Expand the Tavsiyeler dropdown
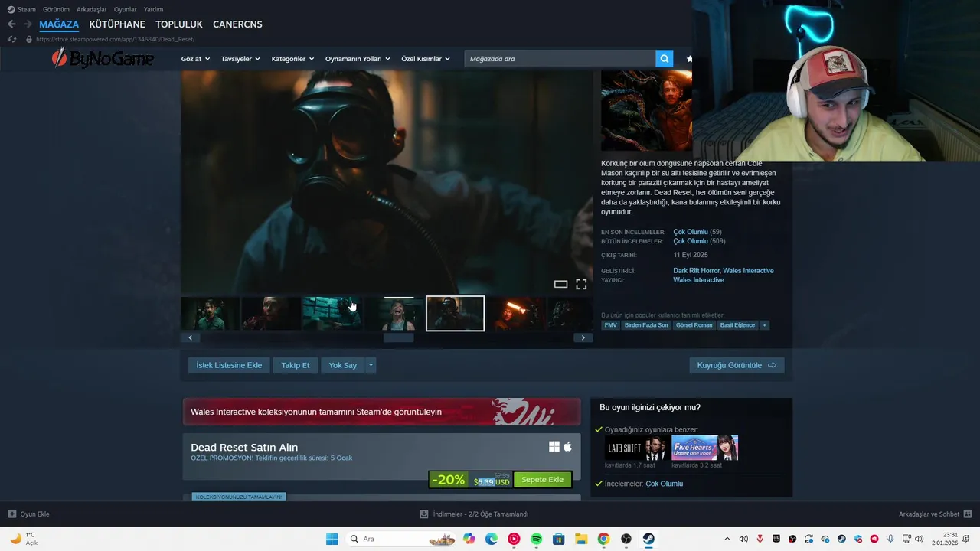The width and height of the screenshot is (980, 551). coord(240,59)
